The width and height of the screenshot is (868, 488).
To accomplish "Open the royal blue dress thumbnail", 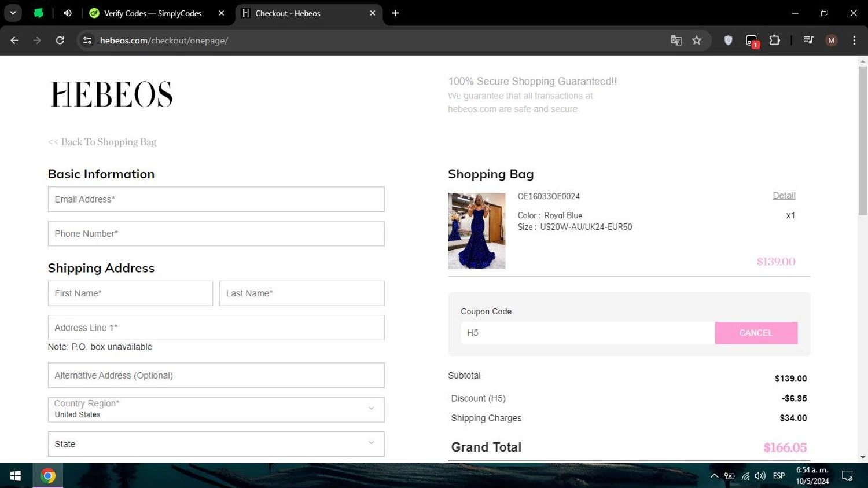I will click(x=477, y=231).
